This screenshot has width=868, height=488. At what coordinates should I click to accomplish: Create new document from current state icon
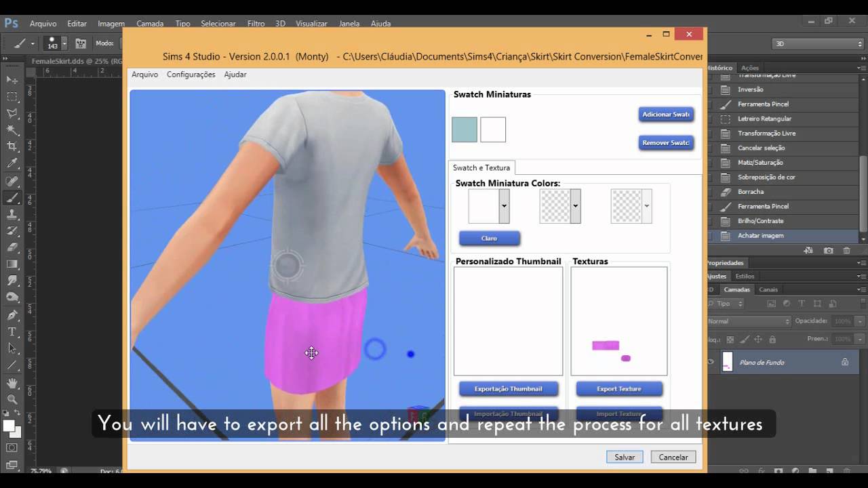pyautogui.click(x=808, y=250)
